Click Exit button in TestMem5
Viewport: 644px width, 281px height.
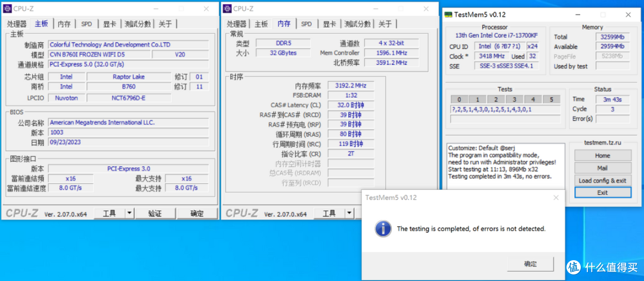click(x=602, y=192)
